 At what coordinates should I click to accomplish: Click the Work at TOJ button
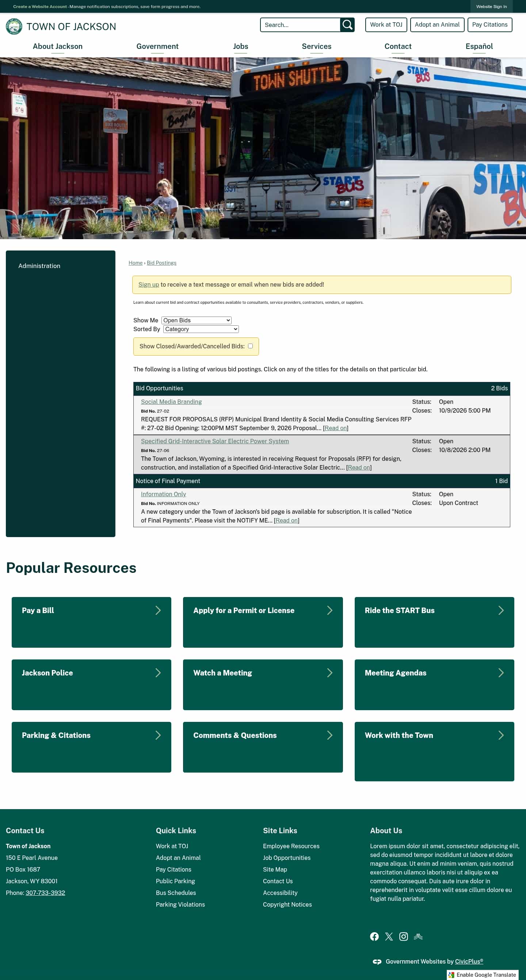[x=386, y=25]
